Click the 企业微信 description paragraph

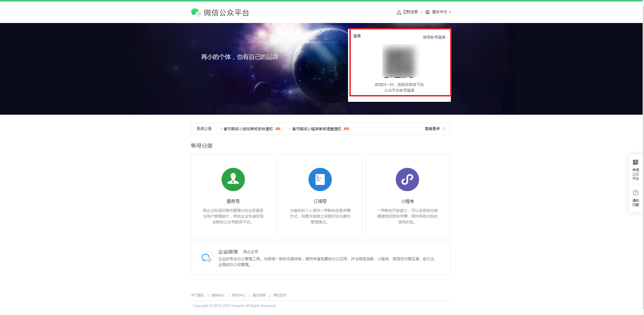click(326, 262)
